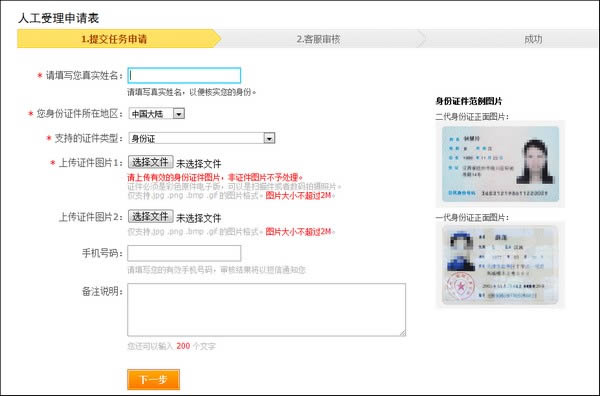600x396 pixels.
Task: Click the 下一步 button
Action: 153,380
